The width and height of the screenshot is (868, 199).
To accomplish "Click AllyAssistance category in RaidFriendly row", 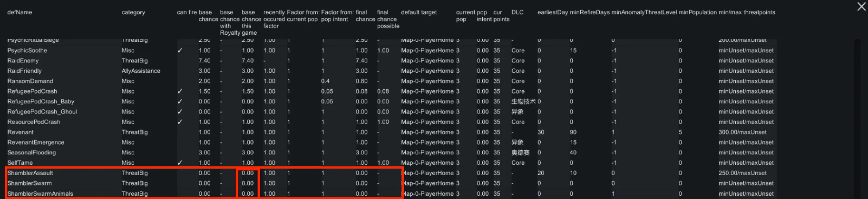I will [141, 71].
